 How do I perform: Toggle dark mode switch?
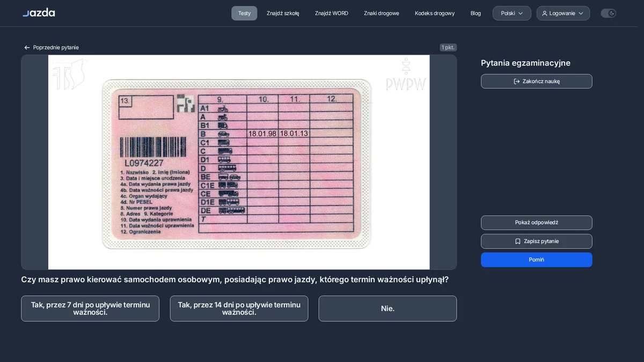click(608, 13)
